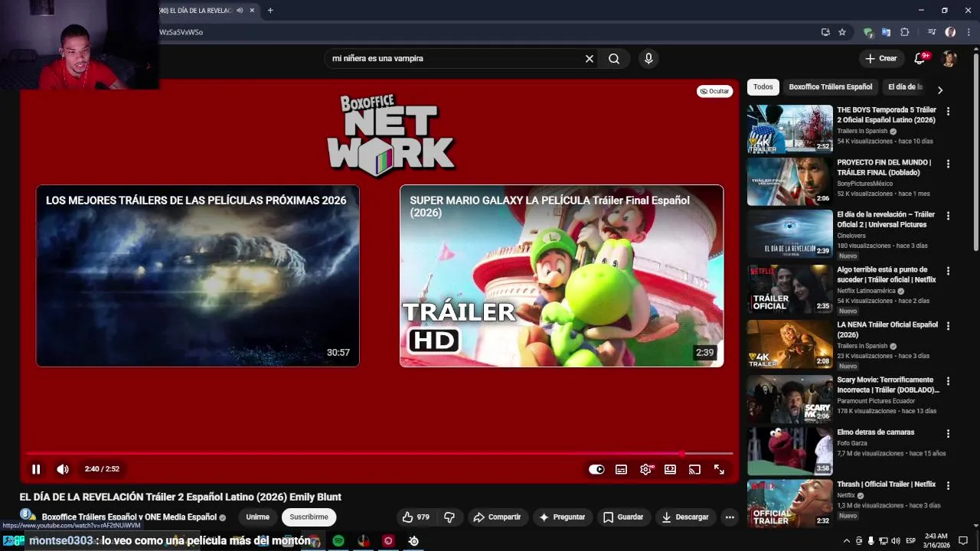Screen dimensions: 980x551
Task: Dislike the video with thumbs-down icon
Action: coord(449,517)
